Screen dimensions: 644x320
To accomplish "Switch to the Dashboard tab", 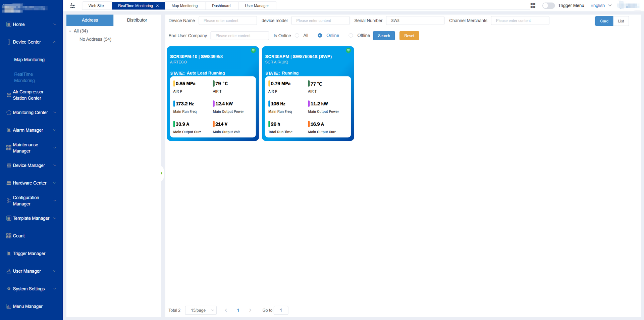I will pyautogui.click(x=221, y=6).
